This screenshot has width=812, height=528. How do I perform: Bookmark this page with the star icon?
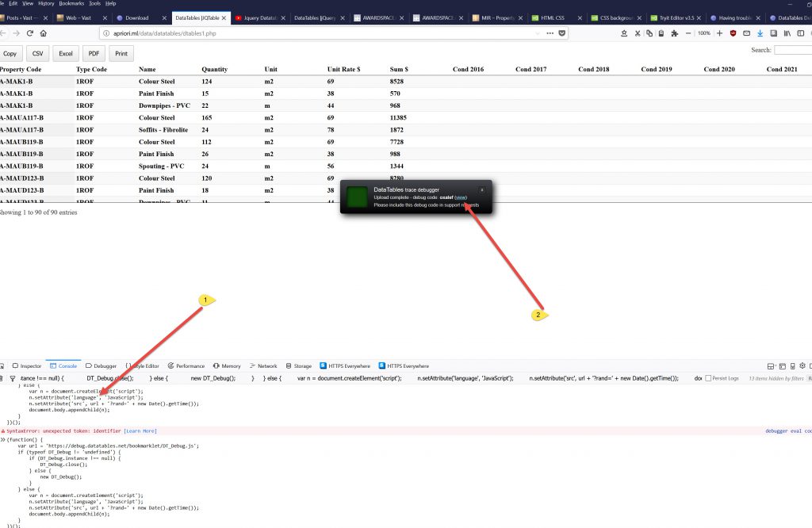click(x=624, y=33)
